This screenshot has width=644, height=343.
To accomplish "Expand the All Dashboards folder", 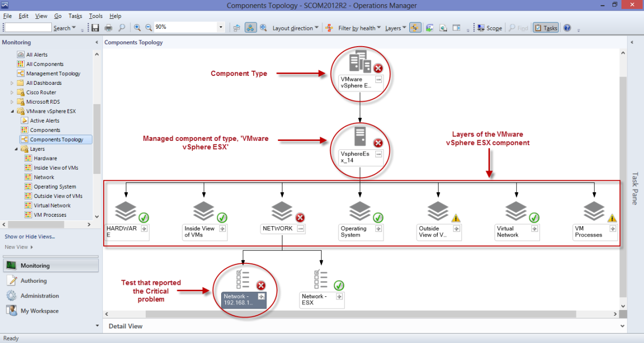I will click(x=12, y=83).
